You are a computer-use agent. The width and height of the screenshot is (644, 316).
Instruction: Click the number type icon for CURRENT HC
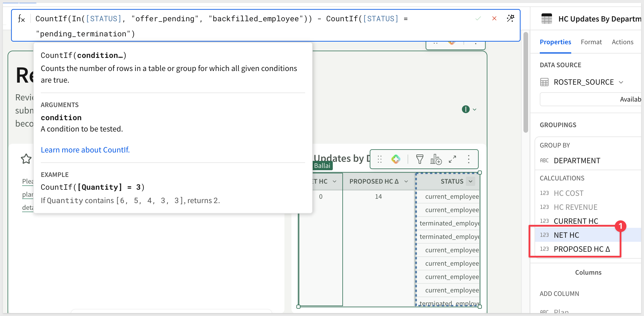click(x=544, y=221)
